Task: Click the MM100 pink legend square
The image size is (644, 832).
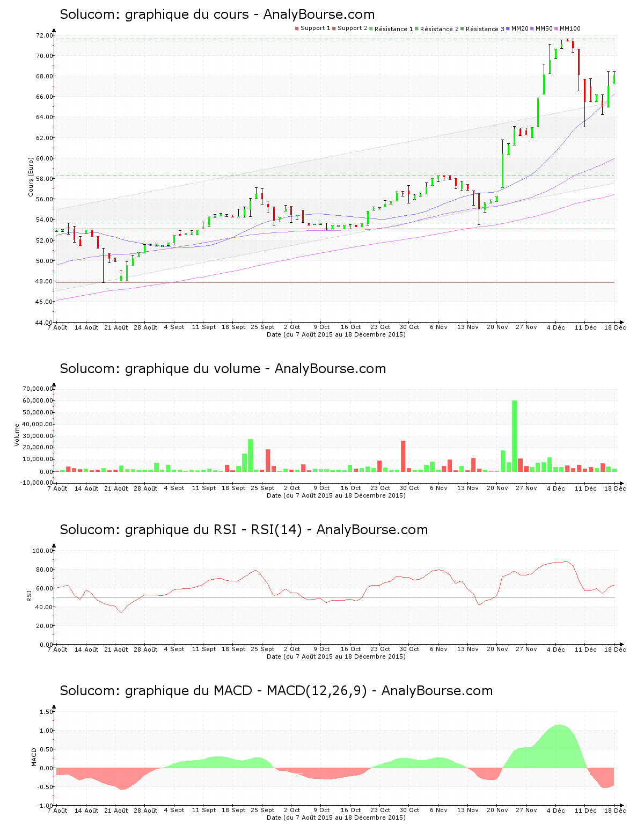Action: (557, 28)
